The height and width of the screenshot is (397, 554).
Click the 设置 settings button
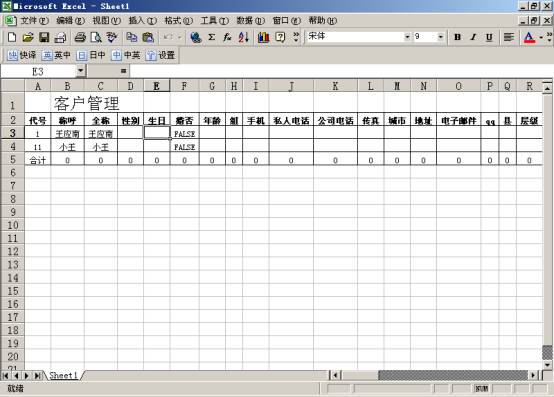[160, 55]
